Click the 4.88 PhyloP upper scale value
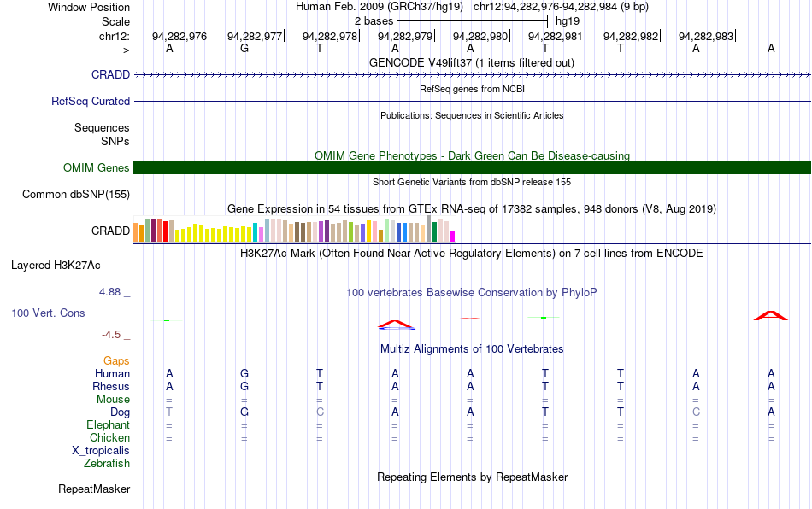The width and height of the screenshot is (812, 509). coord(109,292)
